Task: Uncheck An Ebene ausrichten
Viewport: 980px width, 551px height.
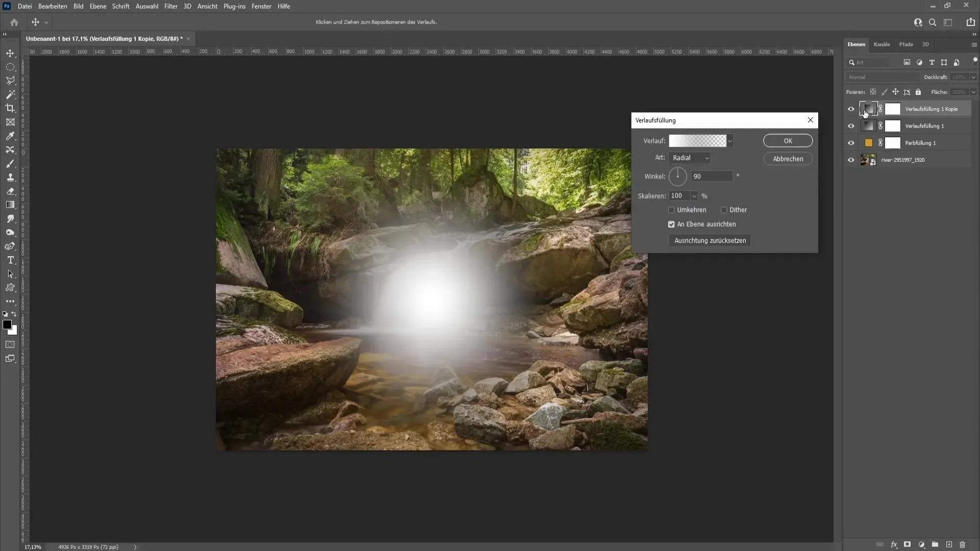Action: 671,224
